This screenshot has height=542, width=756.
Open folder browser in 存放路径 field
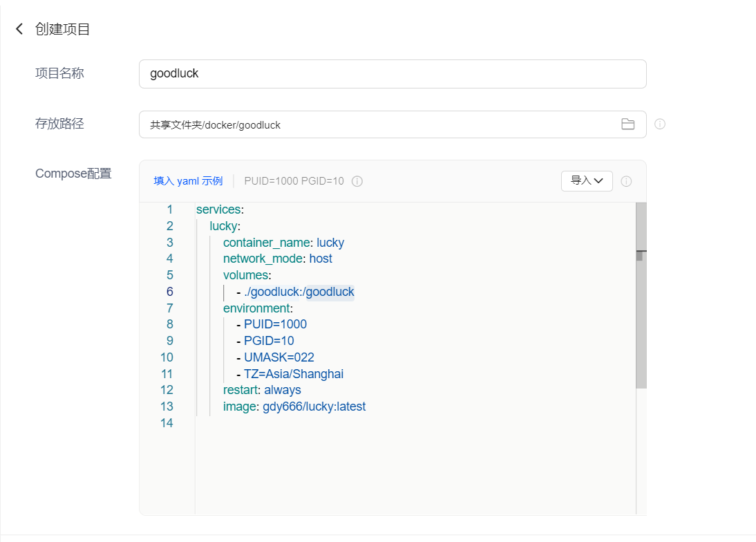[x=627, y=124]
